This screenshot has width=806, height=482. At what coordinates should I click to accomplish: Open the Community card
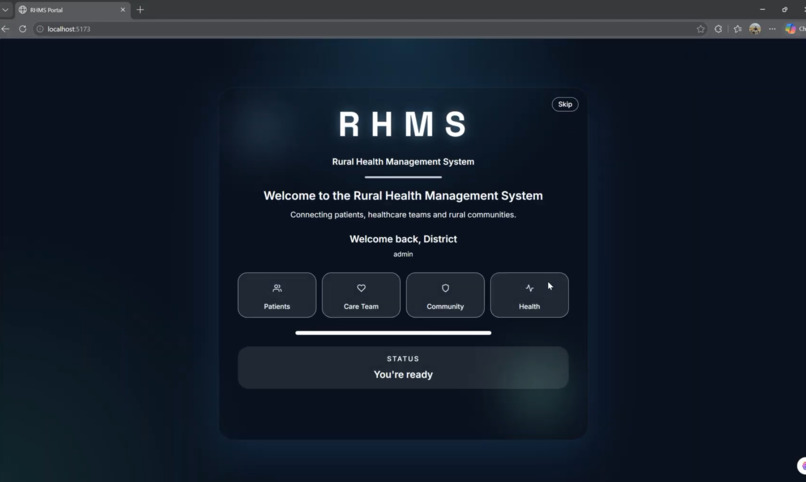pos(445,295)
